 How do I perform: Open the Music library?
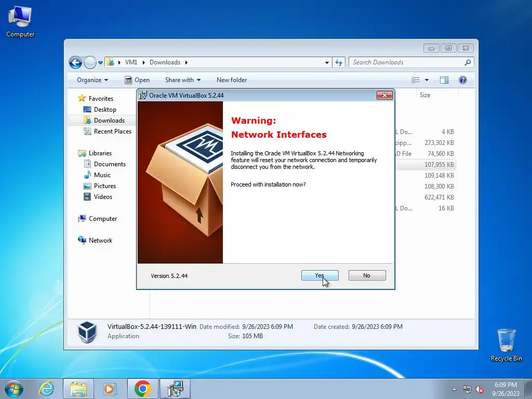[97, 175]
